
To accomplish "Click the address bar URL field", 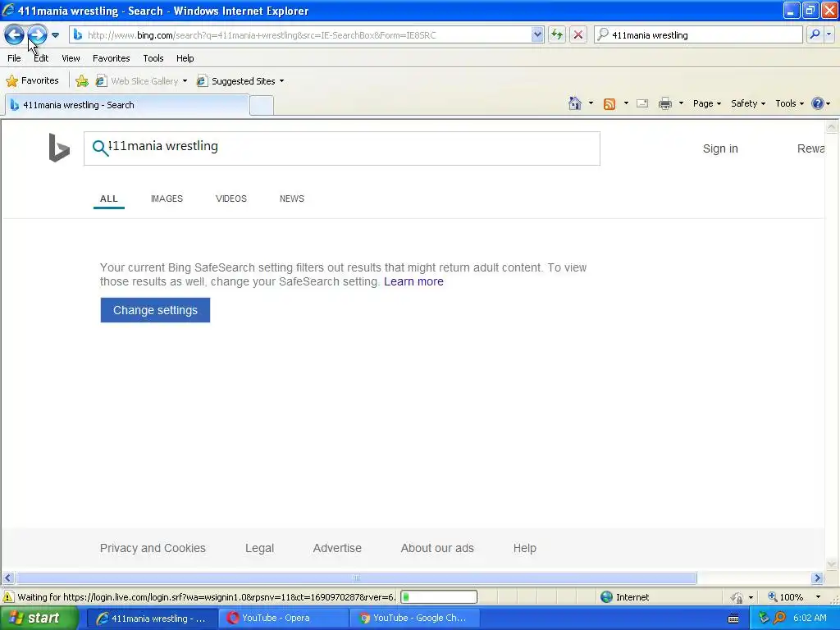I will tap(302, 35).
